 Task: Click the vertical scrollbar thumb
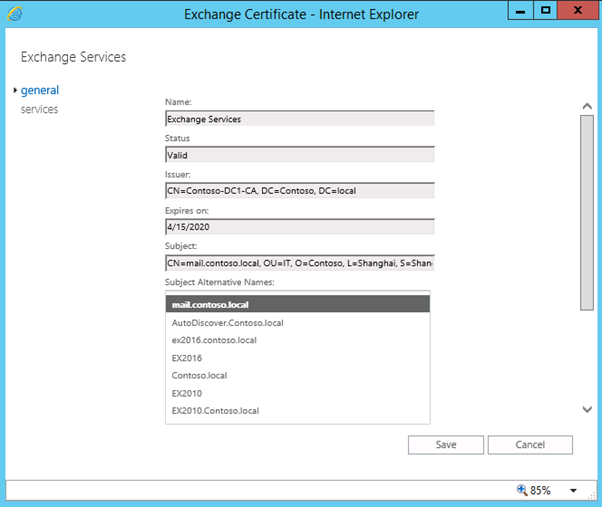point(587,213)
